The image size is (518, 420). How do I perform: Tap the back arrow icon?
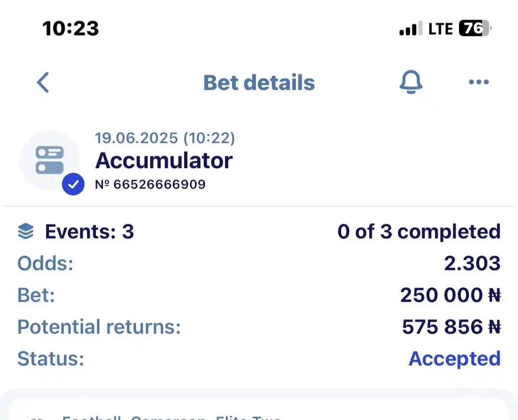click(x=43, y=82)
